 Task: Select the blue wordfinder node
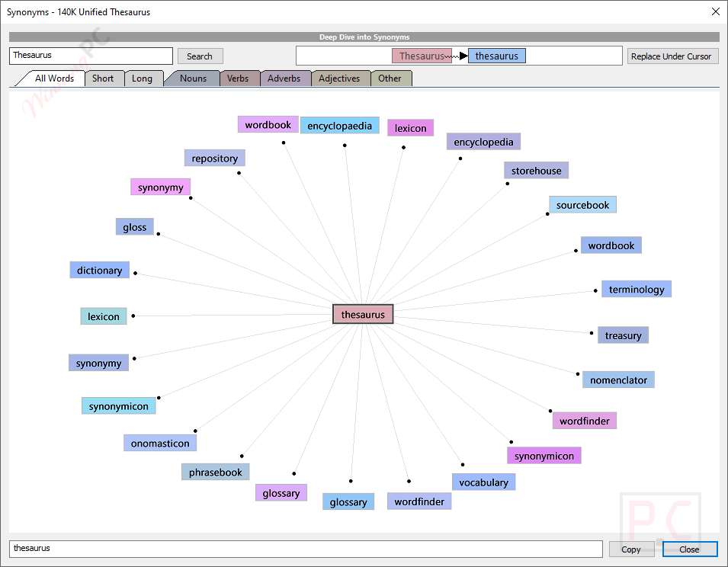point(419,501)
